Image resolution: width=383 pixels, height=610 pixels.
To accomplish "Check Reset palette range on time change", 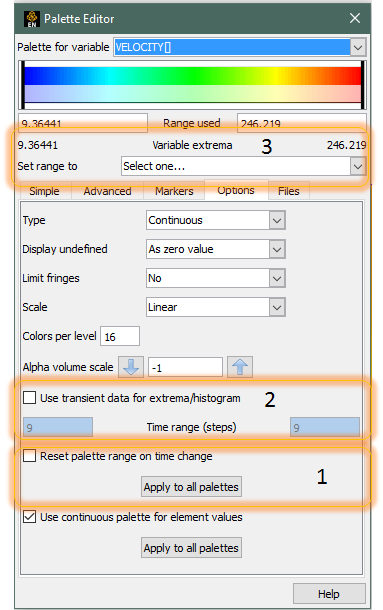I will pos(30,456).
